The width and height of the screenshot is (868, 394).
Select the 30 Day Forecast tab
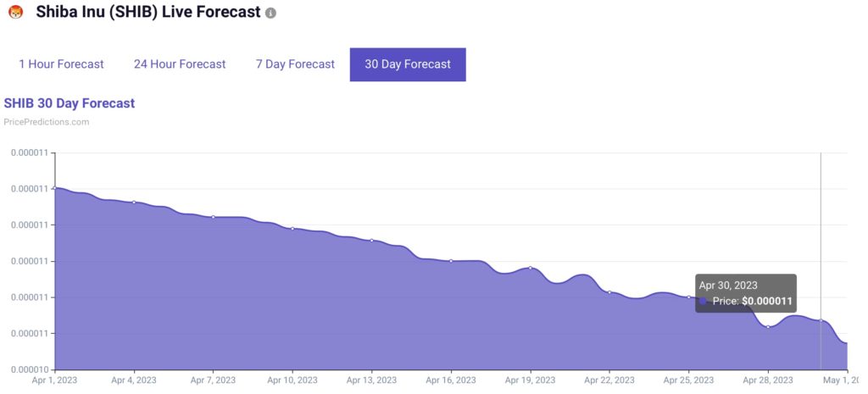click(408, 64)
